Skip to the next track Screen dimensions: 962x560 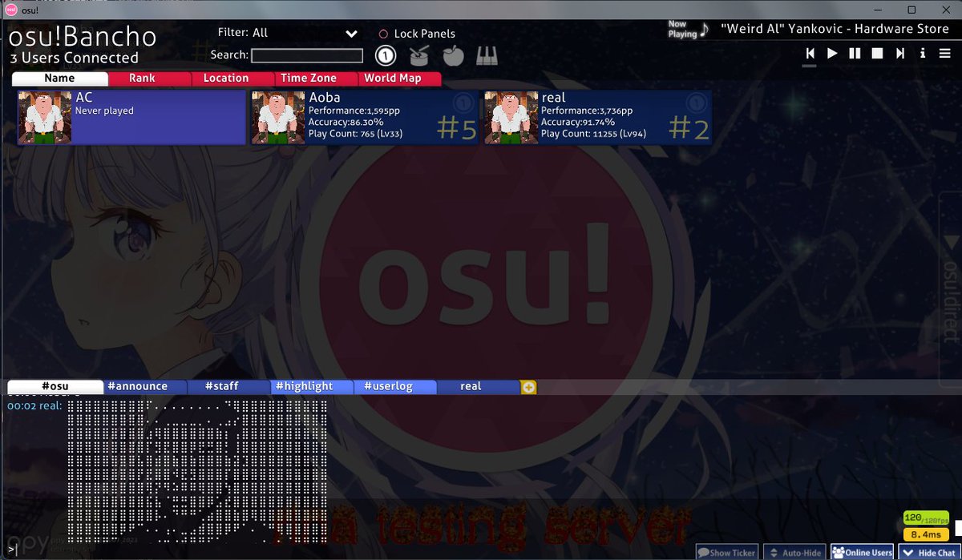coord(900,53)
